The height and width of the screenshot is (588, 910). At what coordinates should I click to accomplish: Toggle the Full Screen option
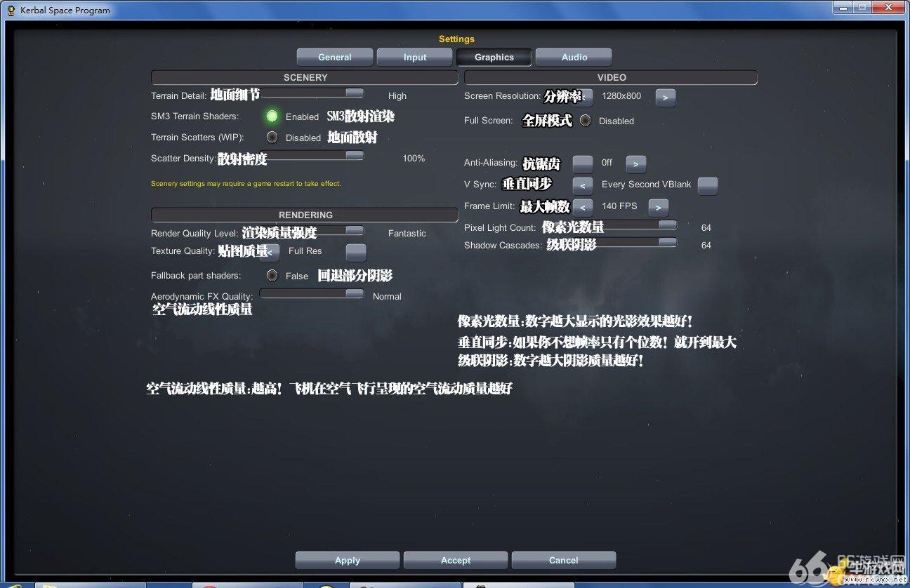(585, 120)
